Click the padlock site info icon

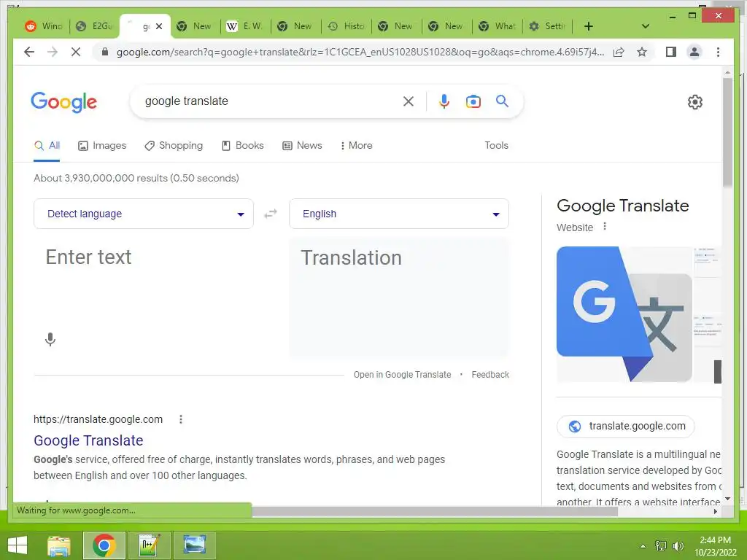(105, 52)
